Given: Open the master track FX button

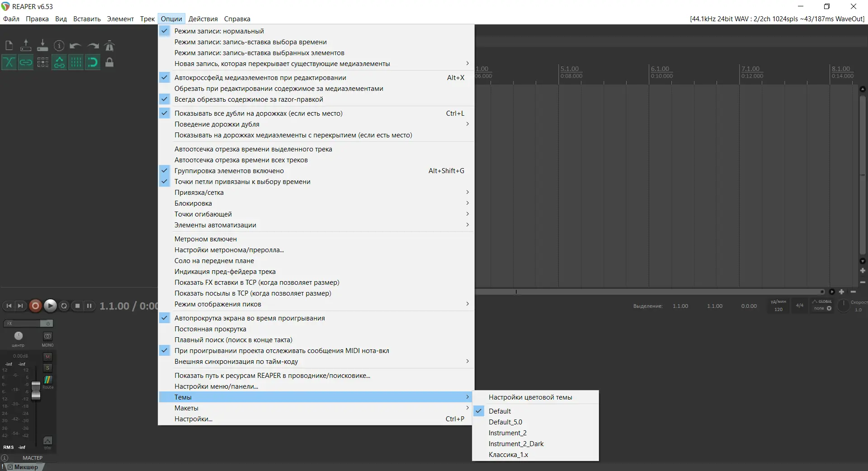Looking at the screenshot, I should 22,324.
